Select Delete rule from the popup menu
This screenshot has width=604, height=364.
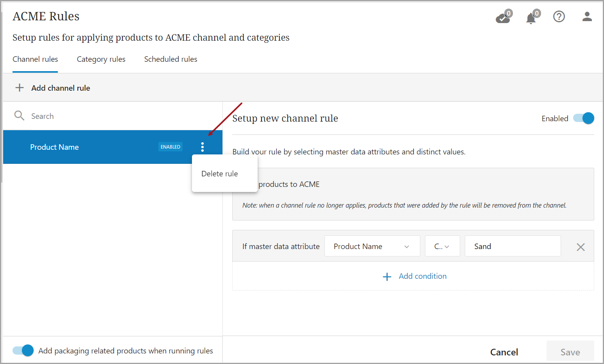[220, 174]
